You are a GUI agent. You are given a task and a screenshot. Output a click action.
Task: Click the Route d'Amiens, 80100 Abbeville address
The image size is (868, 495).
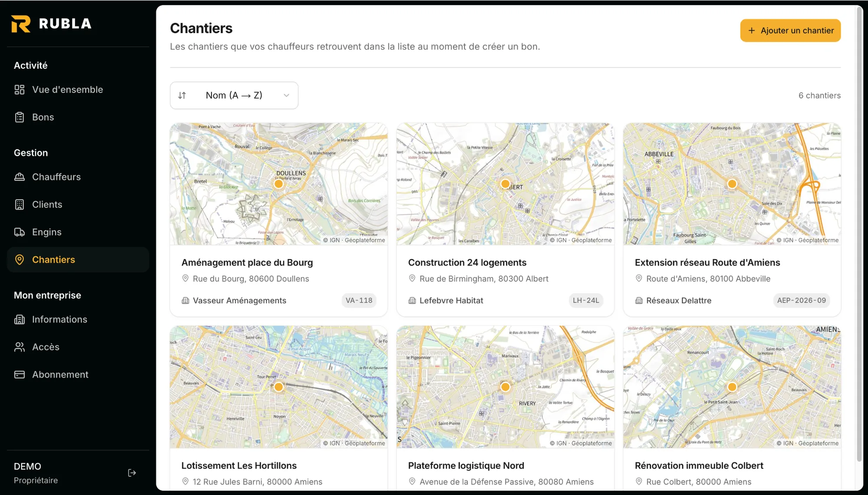[708, 279]
